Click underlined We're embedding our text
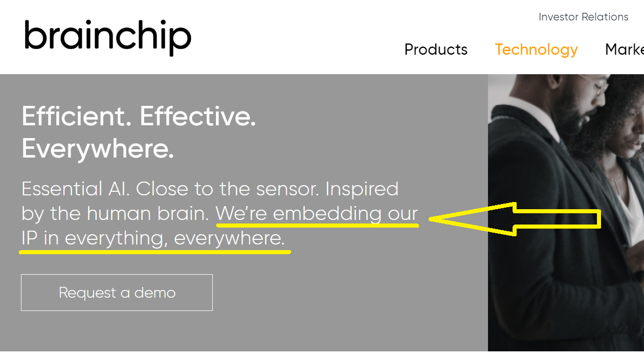 pos(317,214)
